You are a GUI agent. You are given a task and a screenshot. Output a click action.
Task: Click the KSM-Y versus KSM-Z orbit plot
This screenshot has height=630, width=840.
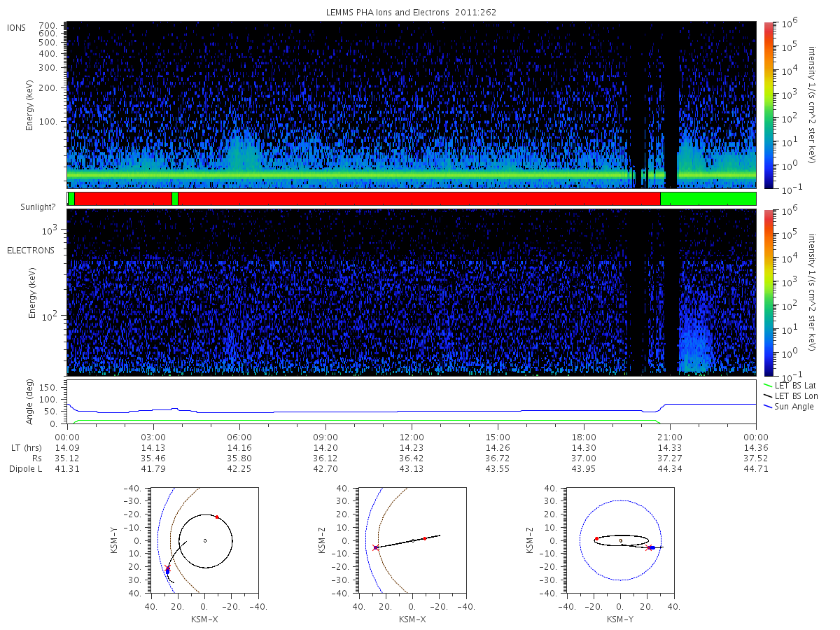(620, 540)
